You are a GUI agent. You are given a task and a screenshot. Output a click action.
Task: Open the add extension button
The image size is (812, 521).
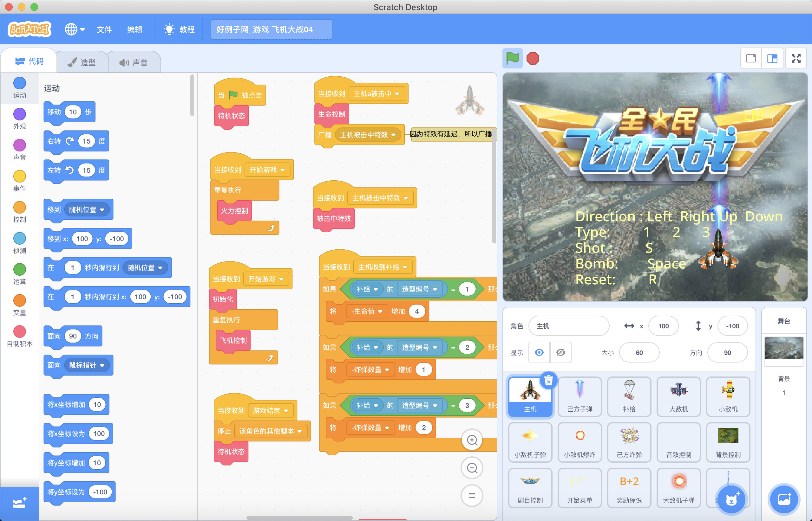point(19,504)
